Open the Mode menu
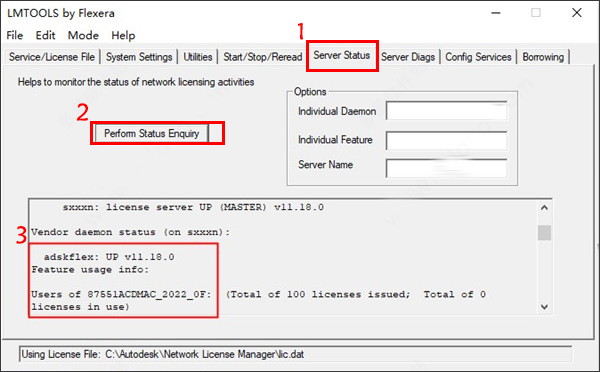 pos(83,36)
